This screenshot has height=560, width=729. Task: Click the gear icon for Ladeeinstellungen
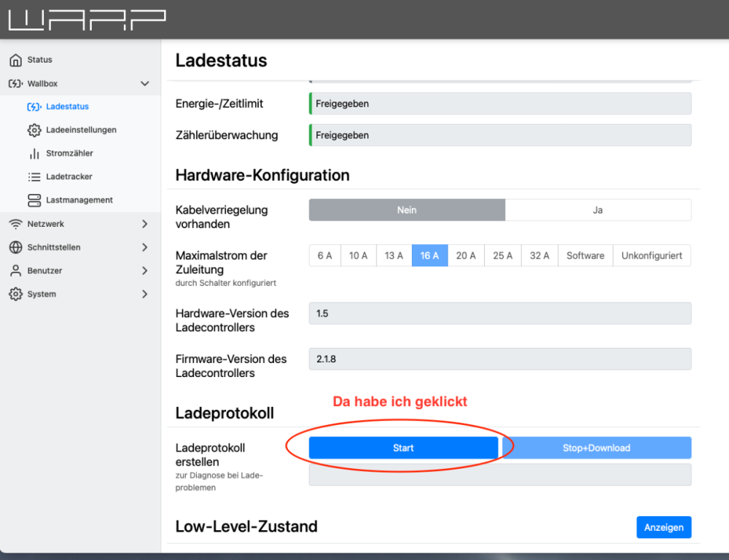pyautogui.click(x=34, y=130)
